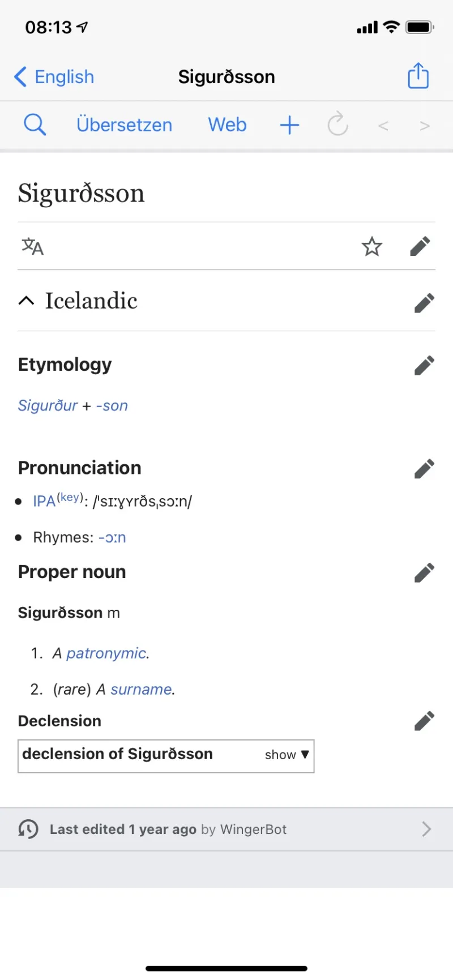Star this page as favorite

point(372,247)
